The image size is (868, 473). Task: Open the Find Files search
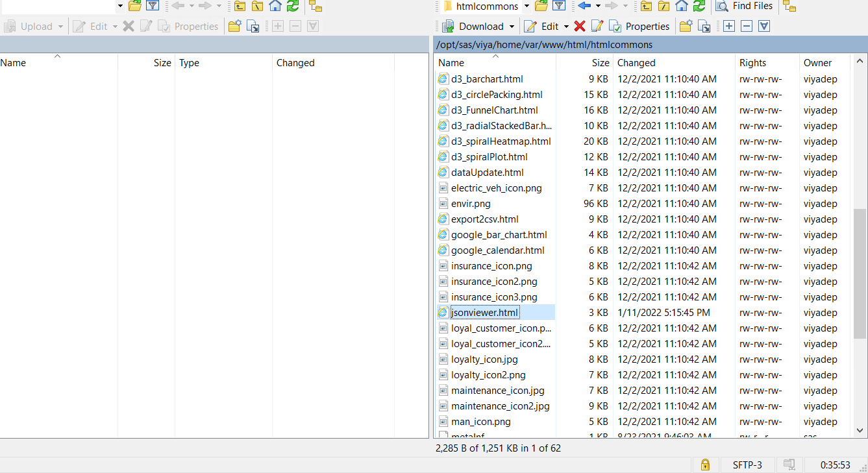[x=744, y=6]
